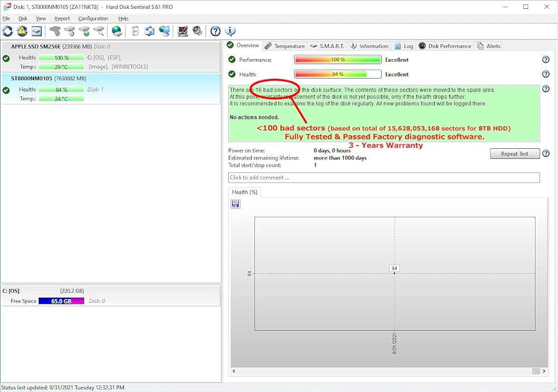
Task: Select the Overview tab
Action: (243, 46)
